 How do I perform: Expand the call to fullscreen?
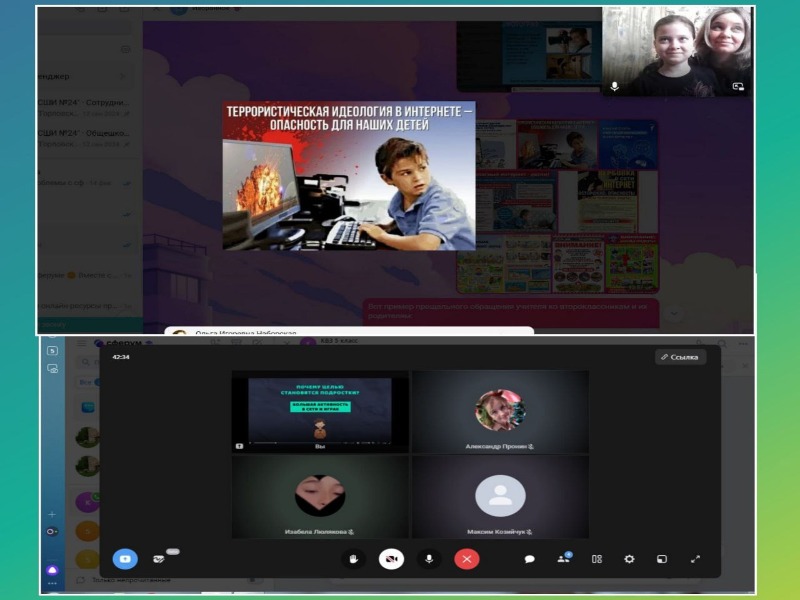click(695, 559)
